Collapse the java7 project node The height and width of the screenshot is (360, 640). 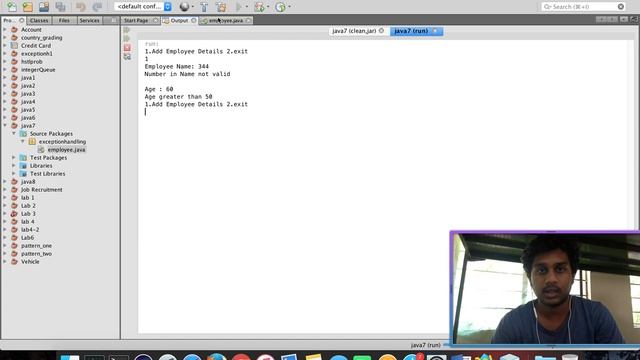(x=5, y=126)
